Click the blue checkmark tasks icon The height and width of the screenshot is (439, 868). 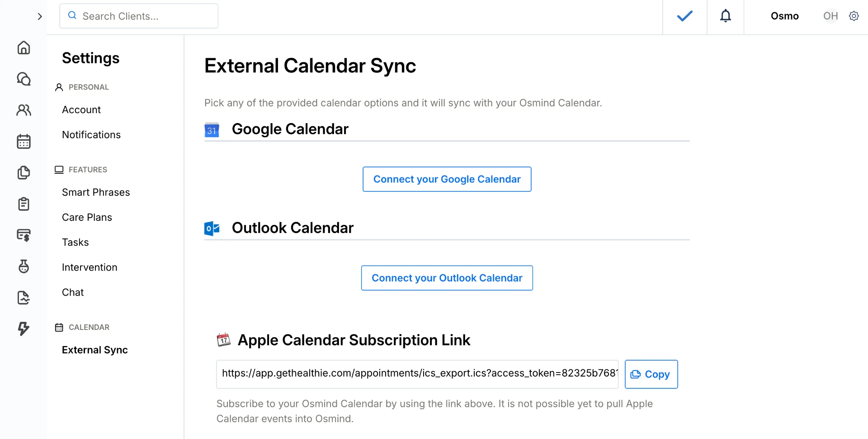tap(684, 16)
